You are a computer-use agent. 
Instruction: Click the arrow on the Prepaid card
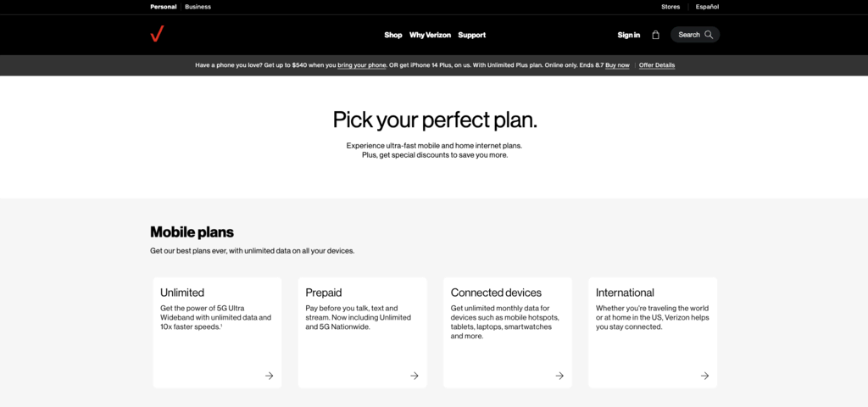click(x=415, y=376)
